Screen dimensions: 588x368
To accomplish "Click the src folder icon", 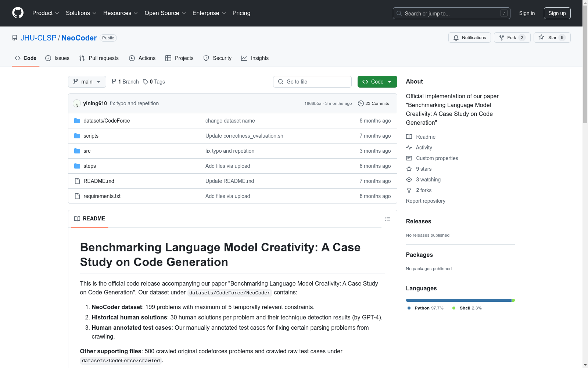I will point(77,151).
